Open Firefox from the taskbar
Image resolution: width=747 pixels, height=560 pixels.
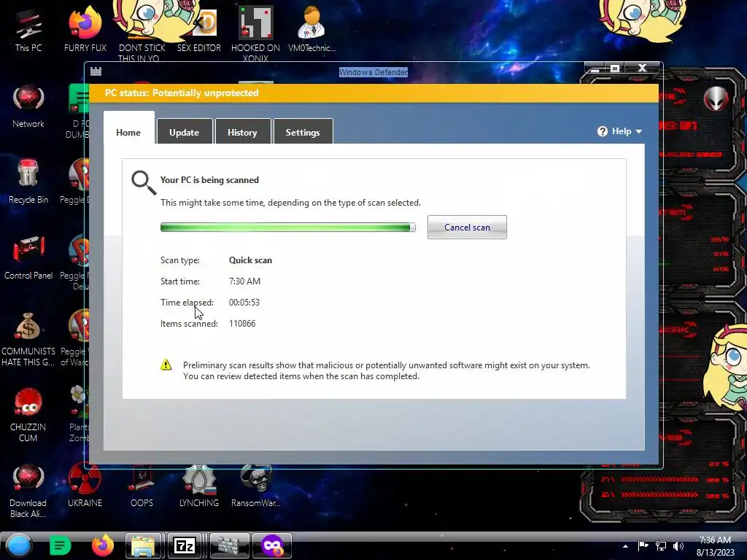[x=102, y=545]
